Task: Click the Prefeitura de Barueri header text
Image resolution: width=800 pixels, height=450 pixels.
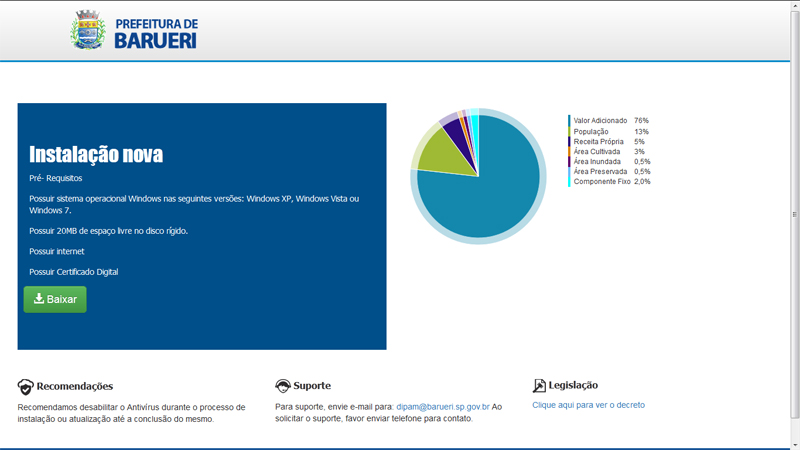Action: [155, 32]
